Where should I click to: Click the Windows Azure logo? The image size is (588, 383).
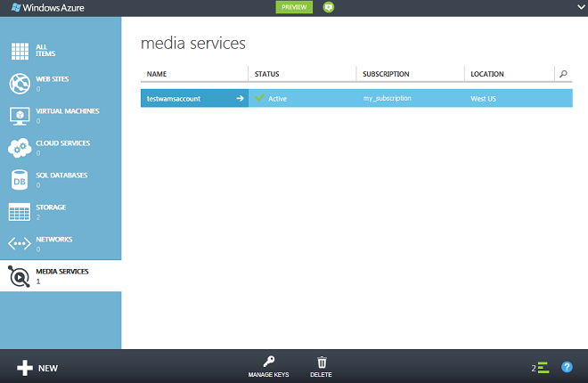pos(47,7)
